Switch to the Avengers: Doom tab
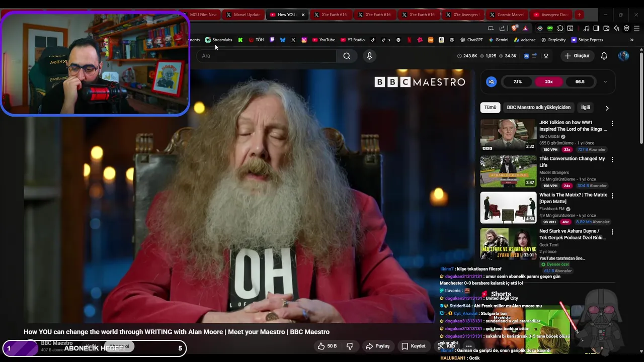This screenshot has width=644, height=362. coord(551,15)
